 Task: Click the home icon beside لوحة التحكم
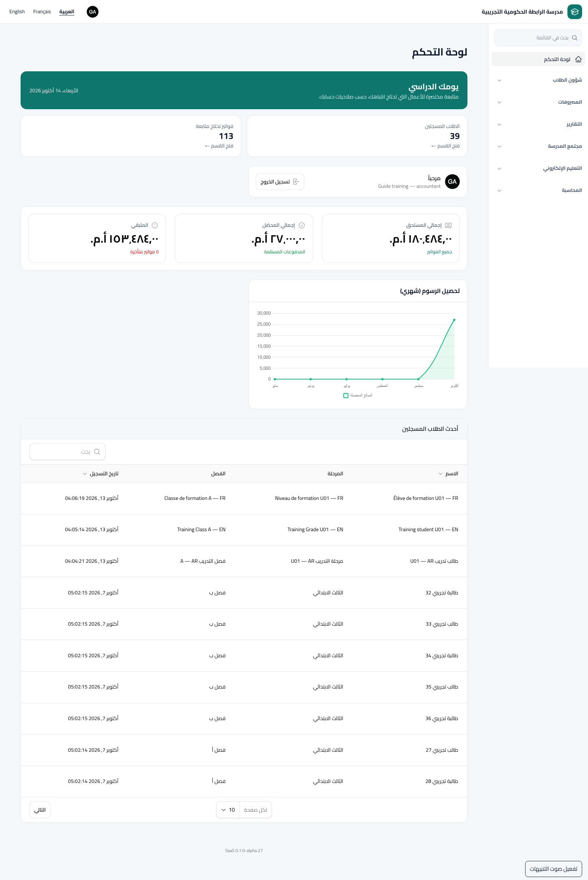(x=578, y=59)
